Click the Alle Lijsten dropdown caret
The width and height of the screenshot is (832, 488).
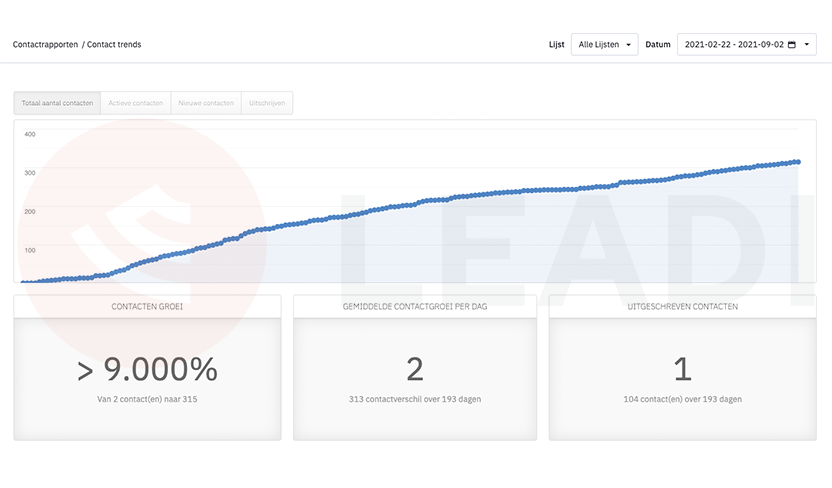point(628,45)
